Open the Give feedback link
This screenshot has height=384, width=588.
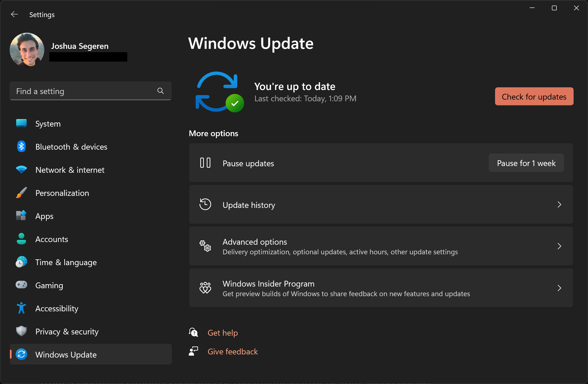(x=233, y=352)
